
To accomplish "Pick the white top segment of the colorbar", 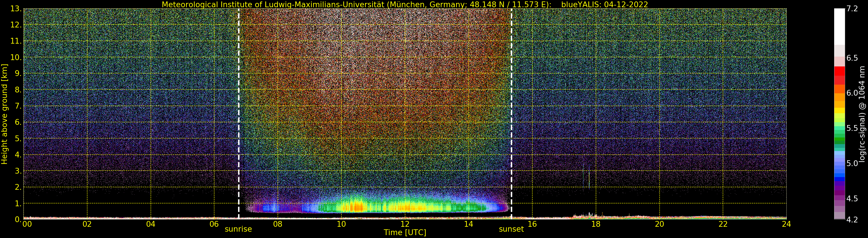I will (x=839, y=27).
